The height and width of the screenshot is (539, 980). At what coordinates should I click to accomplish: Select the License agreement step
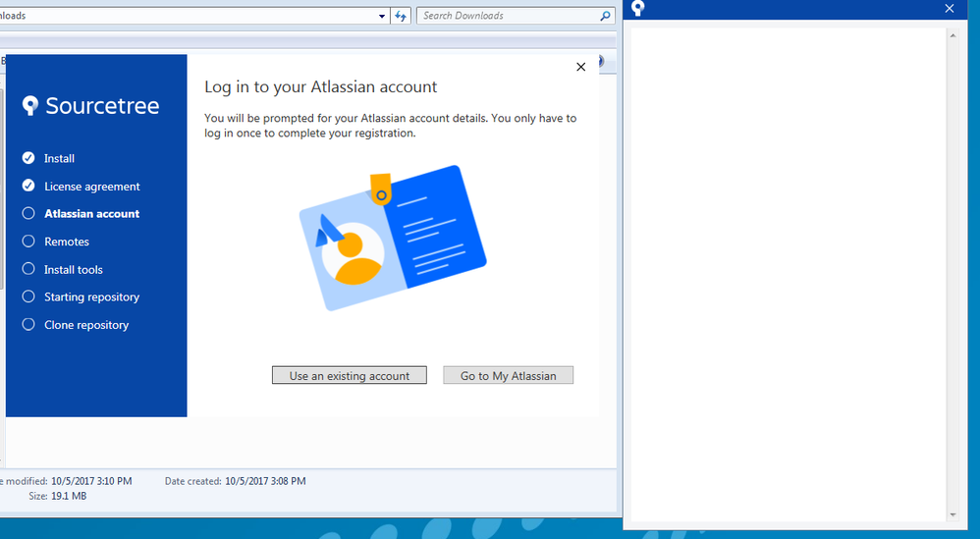(x=82, y=187)
